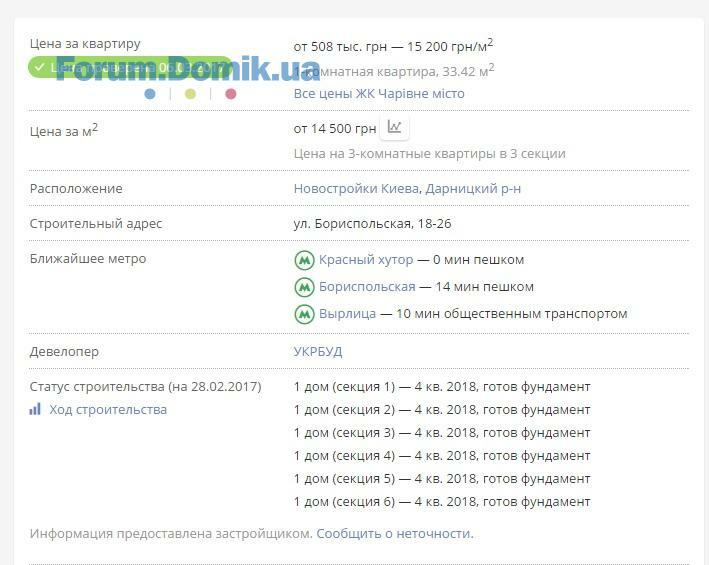Open Дарницкий р-н link

point(473,188)
